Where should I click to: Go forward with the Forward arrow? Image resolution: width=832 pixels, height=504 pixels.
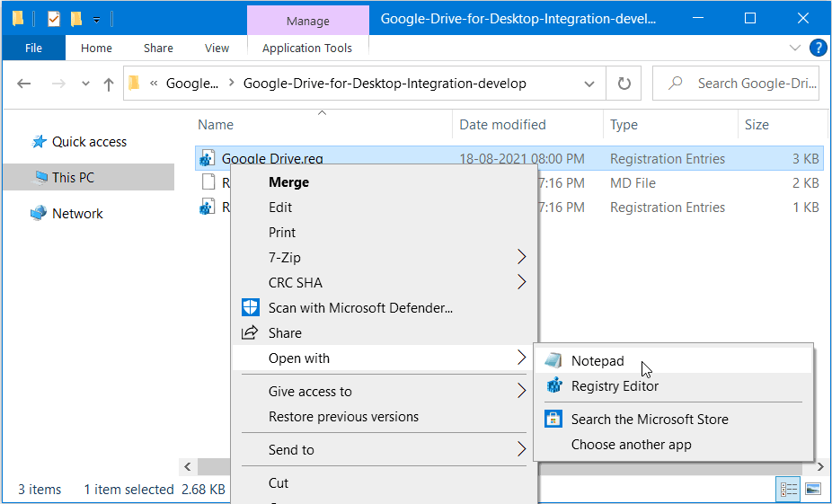point(58,84)
